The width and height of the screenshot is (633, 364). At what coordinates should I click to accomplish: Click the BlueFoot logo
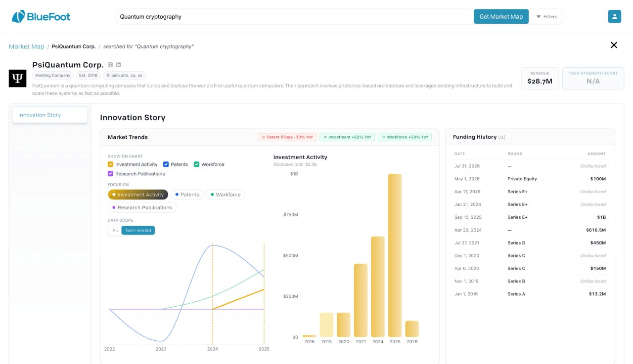click(x=41, y=16)
